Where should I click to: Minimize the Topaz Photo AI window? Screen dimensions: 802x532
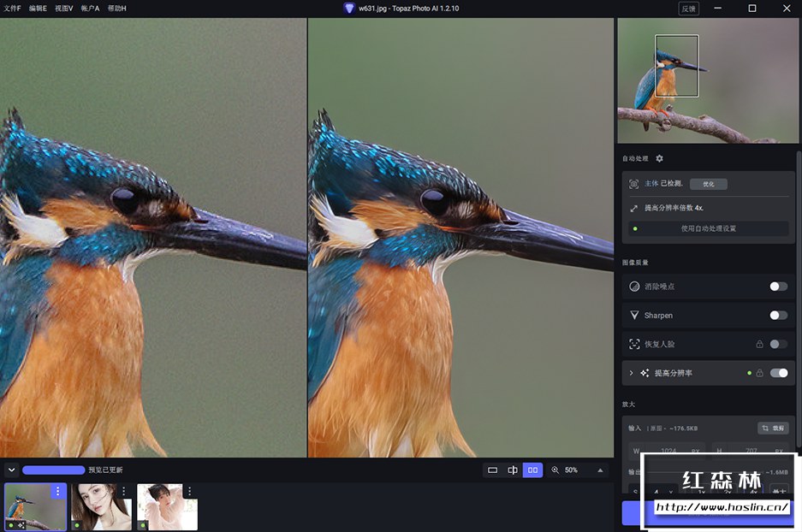(717, 9)
